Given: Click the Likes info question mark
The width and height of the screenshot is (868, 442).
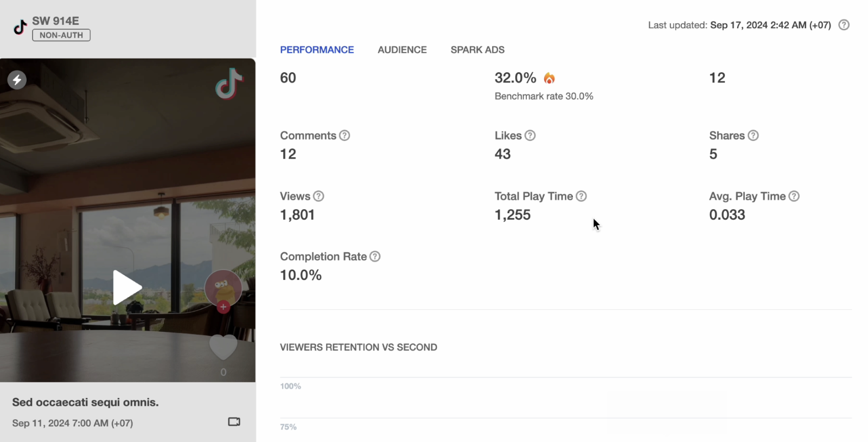Looking at the screenshot, I should [530, 136].
